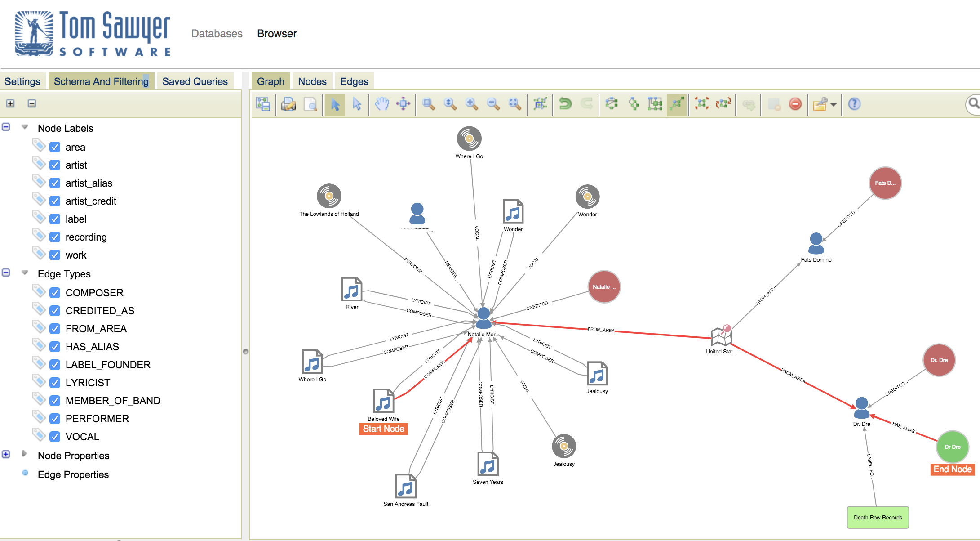This screenshot has width=980, height=541.
Task: Toggle the VOCAL edge type checkbox
Action: [x=55, y=437]
